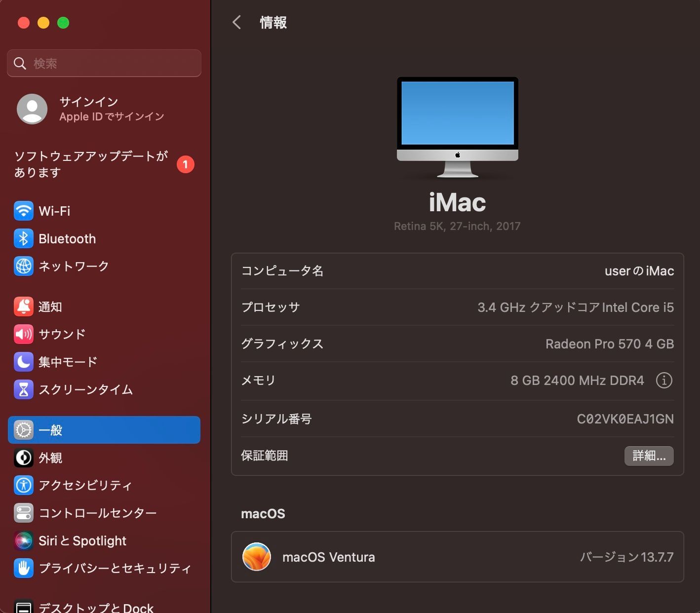
Task: Click the スクリーンタイム hourglass icon
Action: (x=24, y=389)
